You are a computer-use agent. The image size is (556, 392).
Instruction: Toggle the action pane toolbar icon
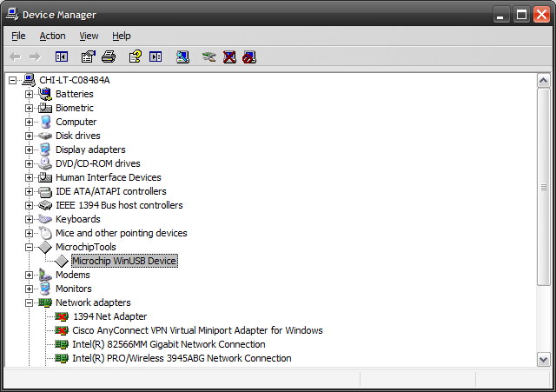click(156, 56)
